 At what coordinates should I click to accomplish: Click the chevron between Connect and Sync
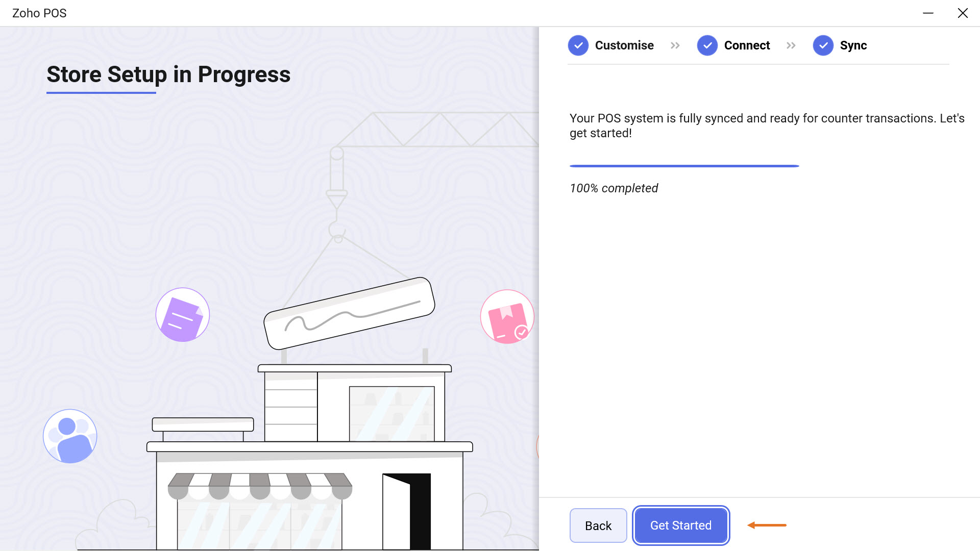click(x=791, y=45)
